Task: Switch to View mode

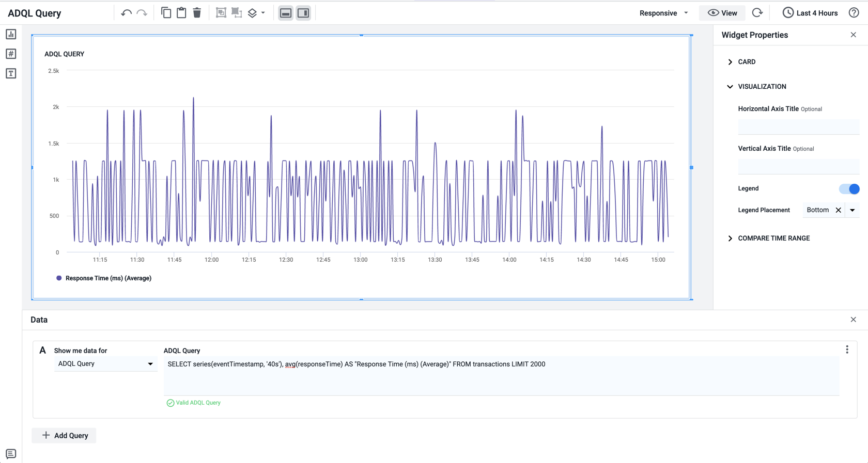Action: [722, 13]
